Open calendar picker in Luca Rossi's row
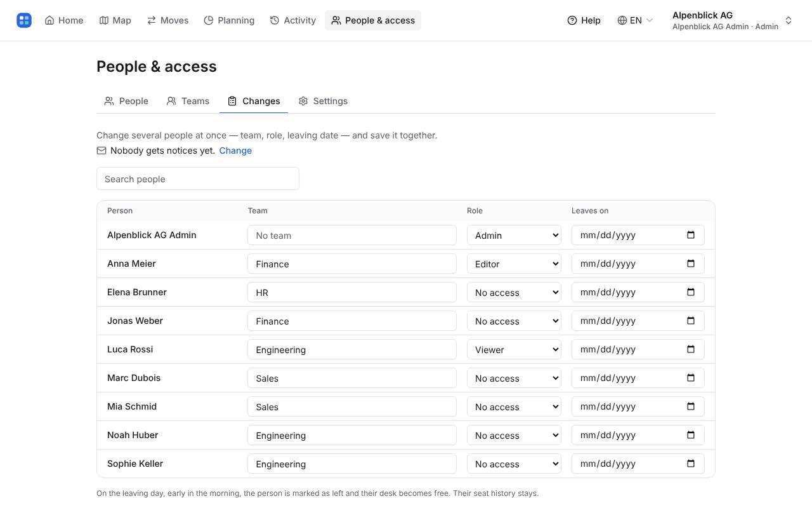 point(691,349)
